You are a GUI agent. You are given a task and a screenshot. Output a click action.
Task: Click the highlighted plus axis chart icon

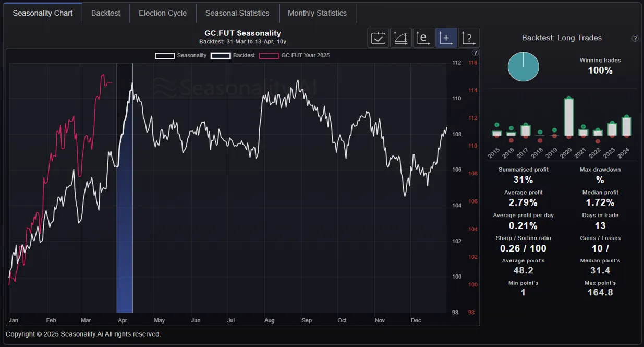click(x=446, y=38)
